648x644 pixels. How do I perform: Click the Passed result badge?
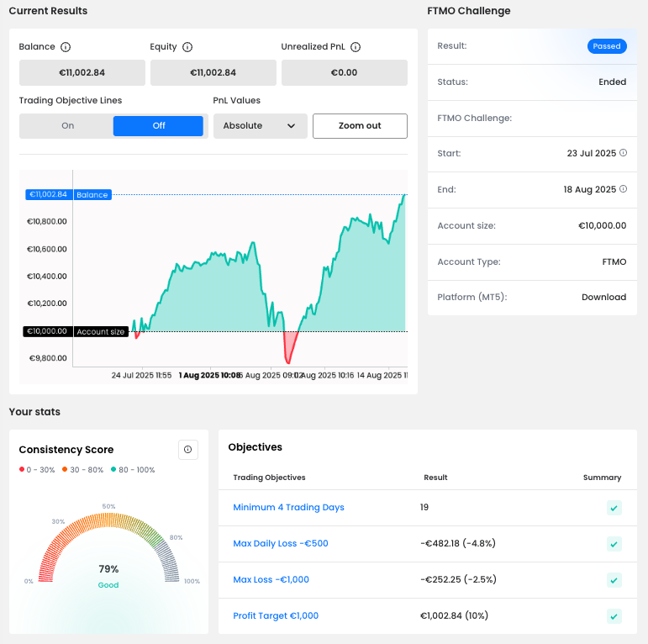pos(606,46)
